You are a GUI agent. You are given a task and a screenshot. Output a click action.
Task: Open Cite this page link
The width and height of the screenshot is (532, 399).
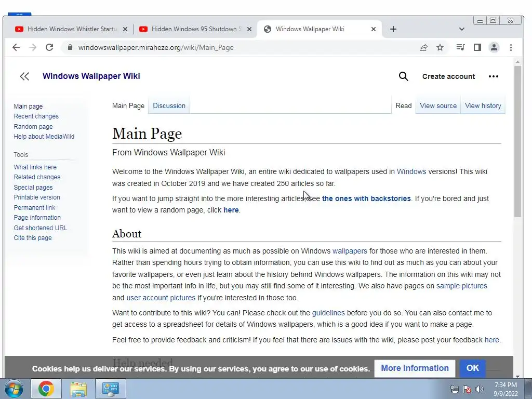coord(33,238)
